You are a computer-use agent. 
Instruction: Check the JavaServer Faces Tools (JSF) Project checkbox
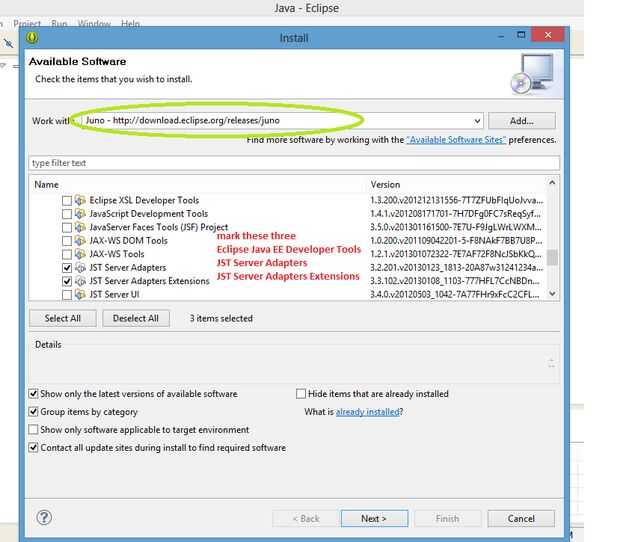67,228
